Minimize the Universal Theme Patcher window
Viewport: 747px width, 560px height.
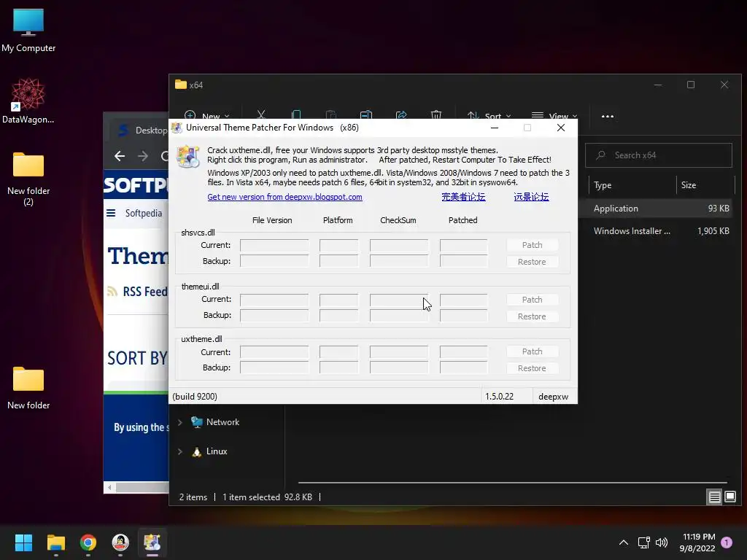click(x=494, y=128)
